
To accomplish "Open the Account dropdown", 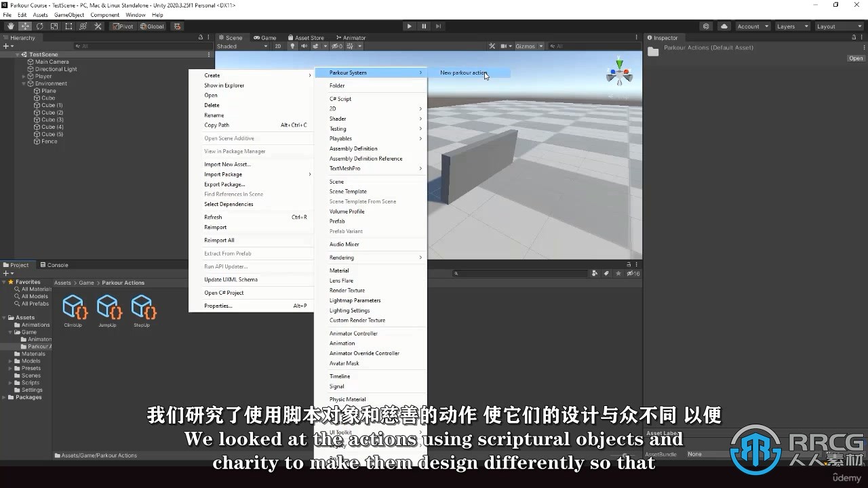I will [x=753, y=26].
